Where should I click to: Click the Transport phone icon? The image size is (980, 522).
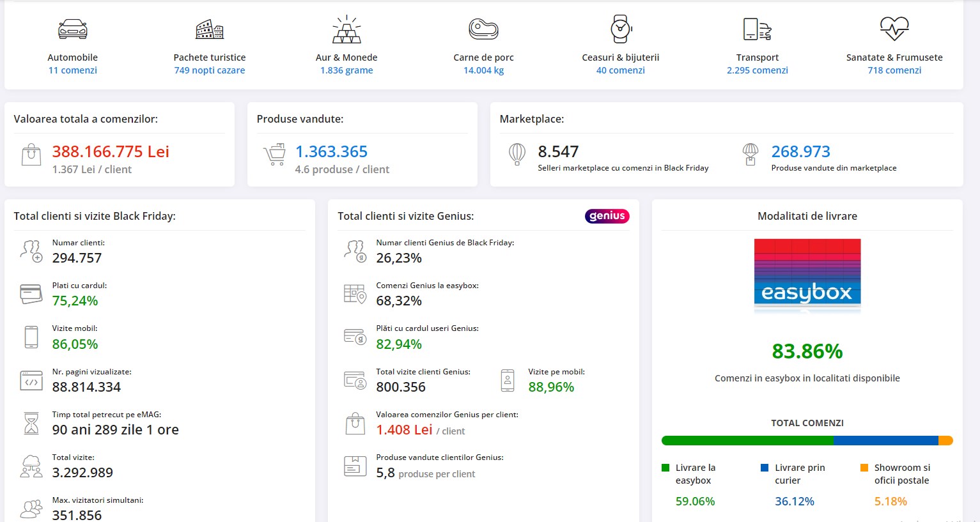point(757,29)
